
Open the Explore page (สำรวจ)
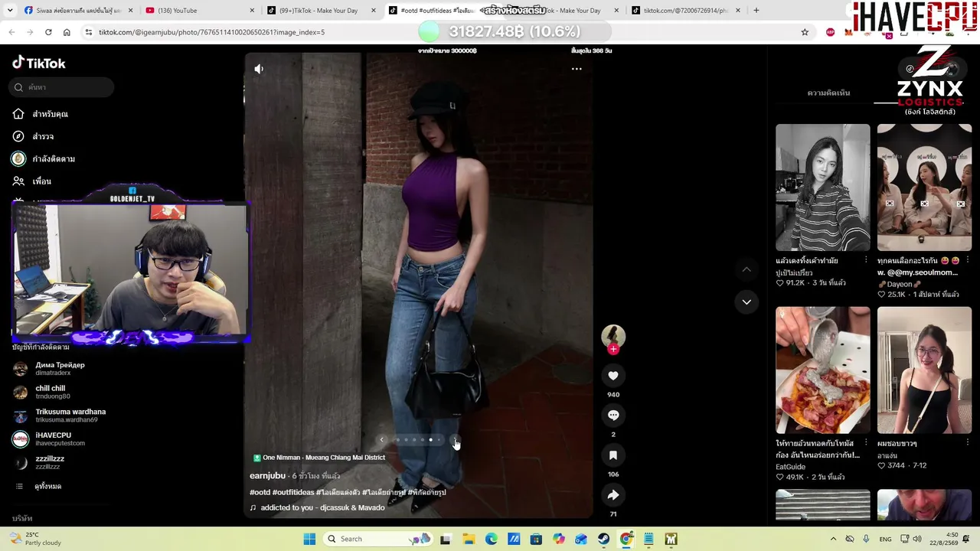[34, 136]
